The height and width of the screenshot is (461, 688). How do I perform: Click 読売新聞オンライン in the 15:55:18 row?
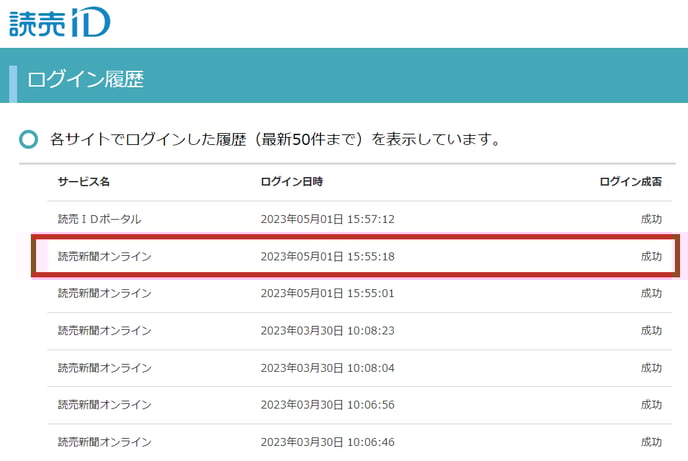point(104,256)
